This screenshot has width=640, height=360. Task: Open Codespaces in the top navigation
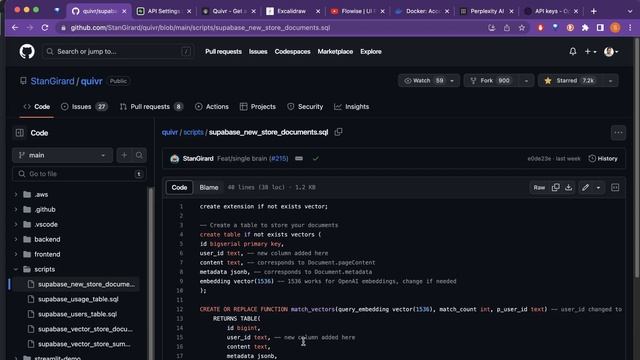(x=292, y=51)
